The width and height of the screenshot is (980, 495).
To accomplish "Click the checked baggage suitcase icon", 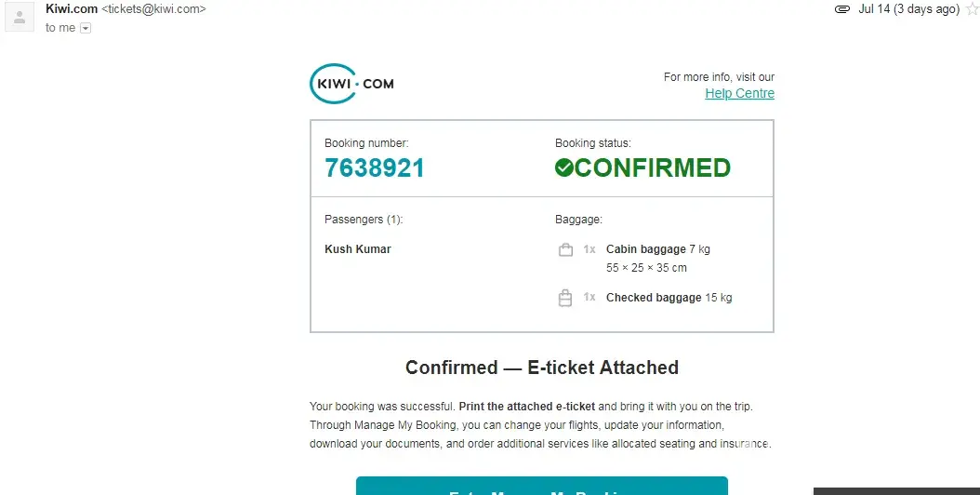I will pyautogui.click(x=564, y=298).
